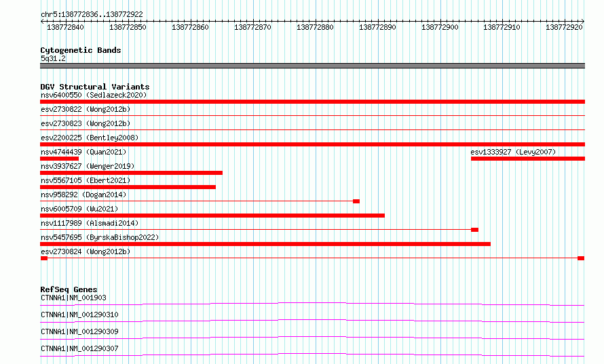The height and width of the screenshot is (364, 604).
Task: Click the red bar of nsv3937627
Action: [132, 173]
